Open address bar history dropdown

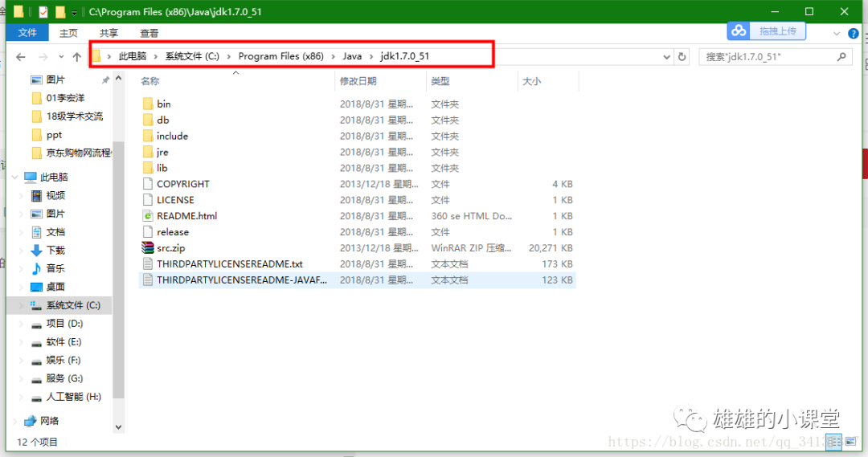(x=666, y=56)
